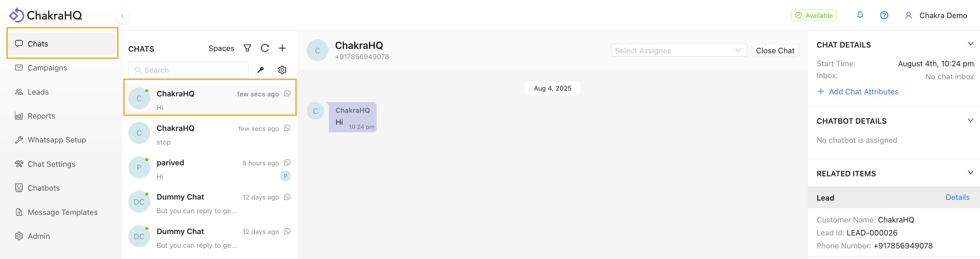Open chat list settings gear

pos(282,70)
